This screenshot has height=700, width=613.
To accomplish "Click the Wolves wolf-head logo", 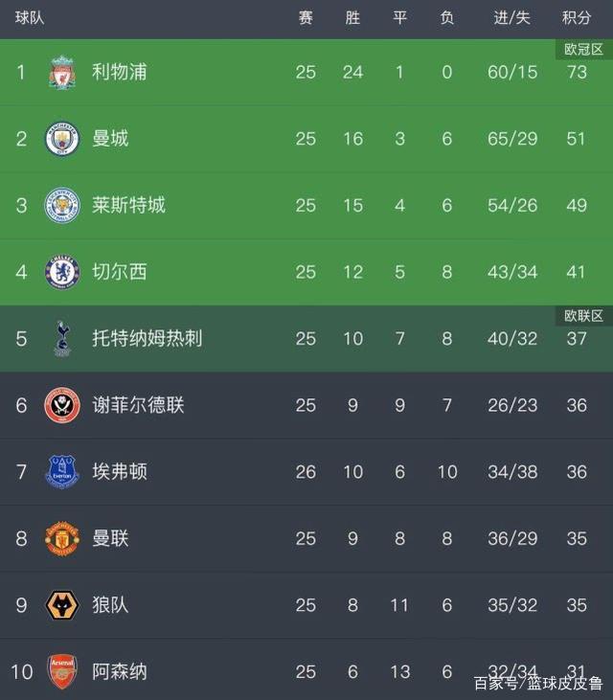I will pos(62,605).
